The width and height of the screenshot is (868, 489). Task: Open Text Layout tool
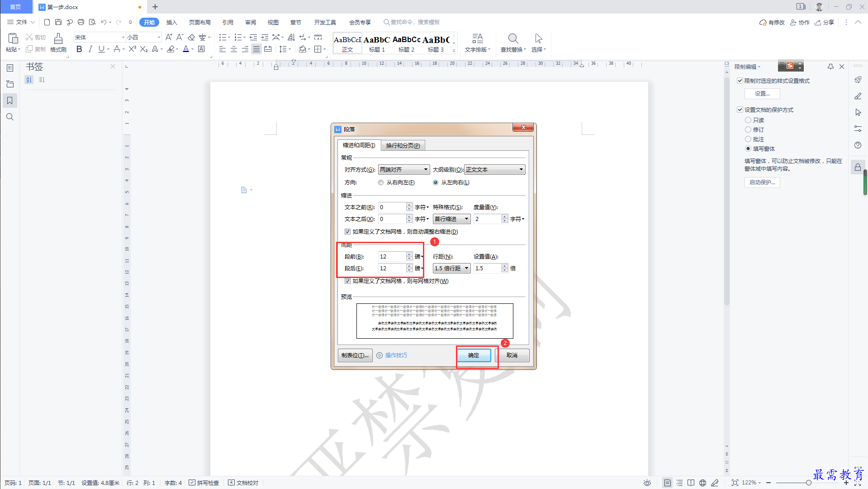click(478, 43)
